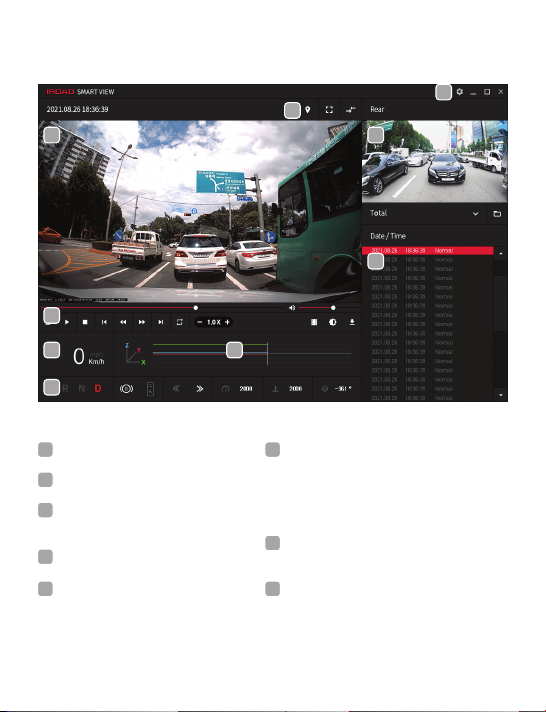Stop video playback
Screen dimensions: 546x712
(85, 322)
